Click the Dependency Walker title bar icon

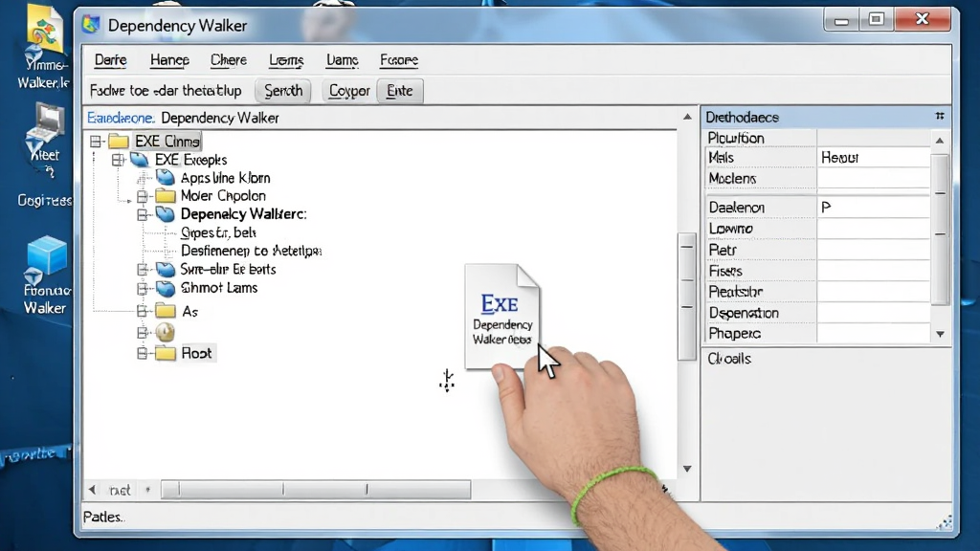click(91, 24)
